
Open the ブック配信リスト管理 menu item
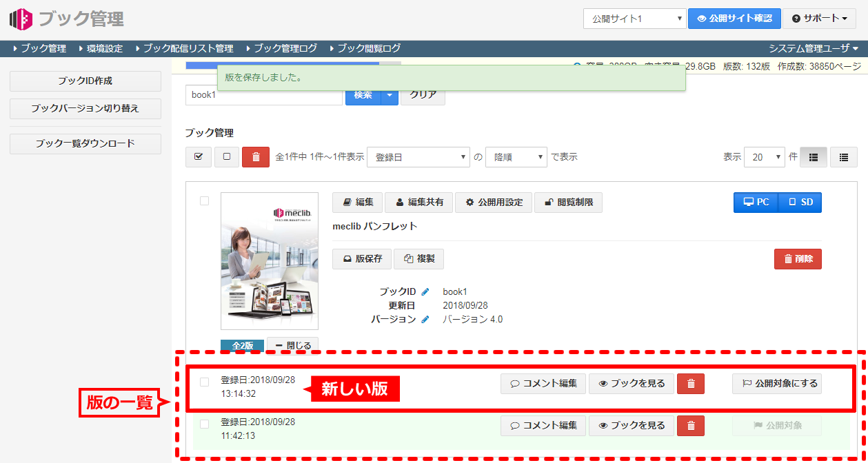coord(183,48)
